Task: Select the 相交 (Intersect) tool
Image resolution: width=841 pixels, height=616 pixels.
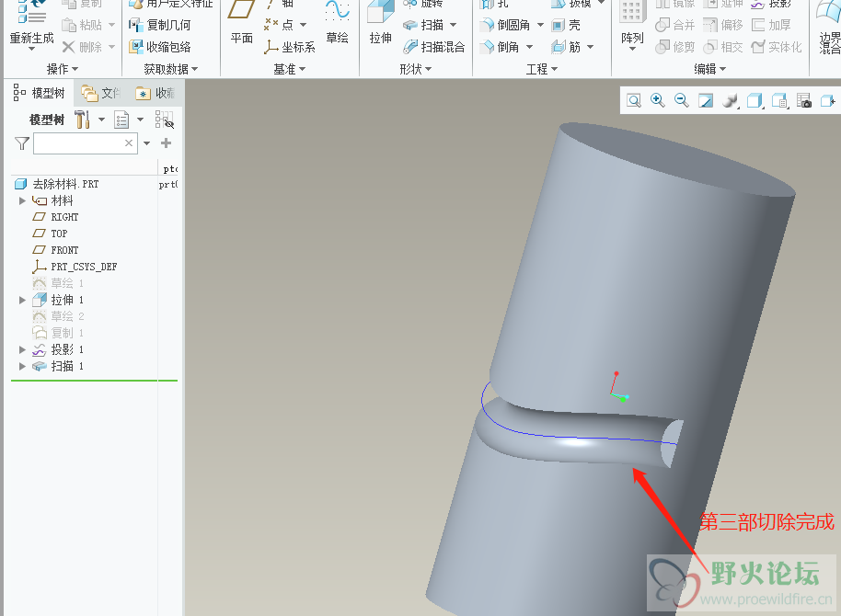Action: 722,47
